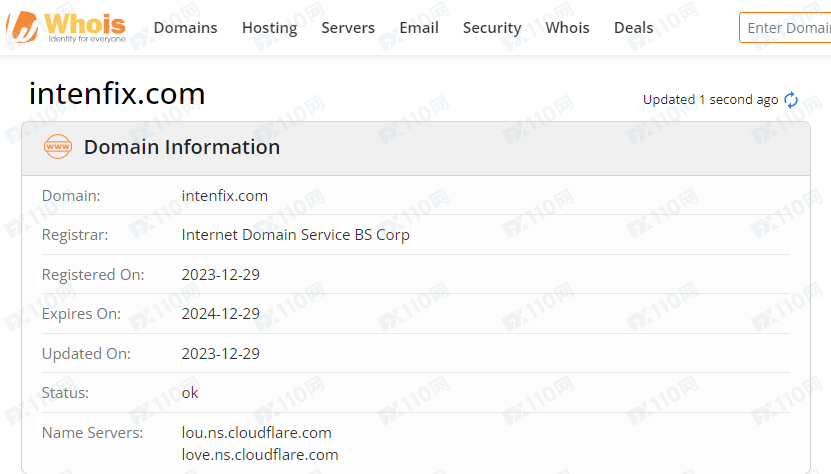
Task: Open the Hosting menu
Action: (x=270, y=28)
